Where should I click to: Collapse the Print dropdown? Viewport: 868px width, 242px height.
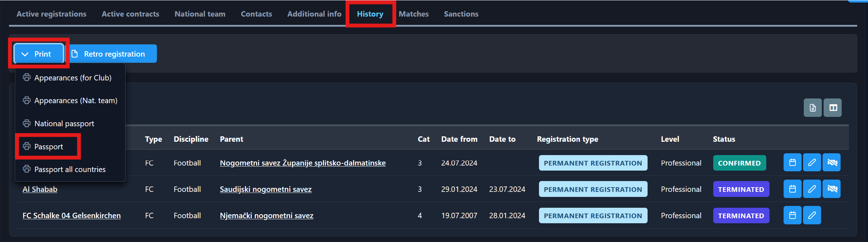(39, 54)
